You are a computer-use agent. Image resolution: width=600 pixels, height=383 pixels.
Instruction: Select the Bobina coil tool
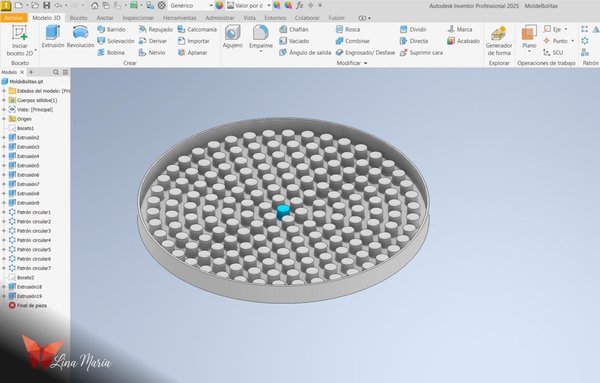point(111,52)
